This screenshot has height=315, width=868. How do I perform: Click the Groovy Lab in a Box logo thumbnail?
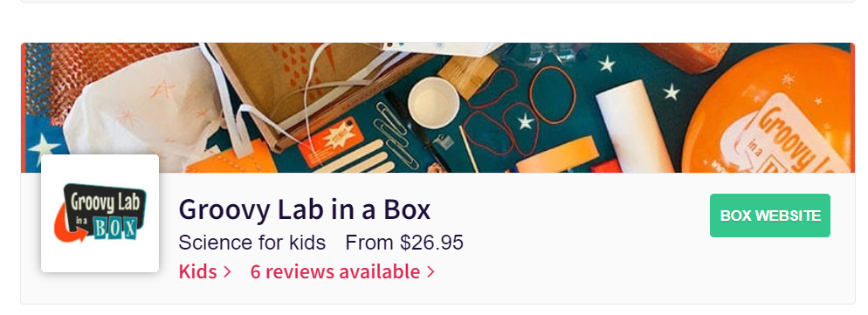click(100, 213)
